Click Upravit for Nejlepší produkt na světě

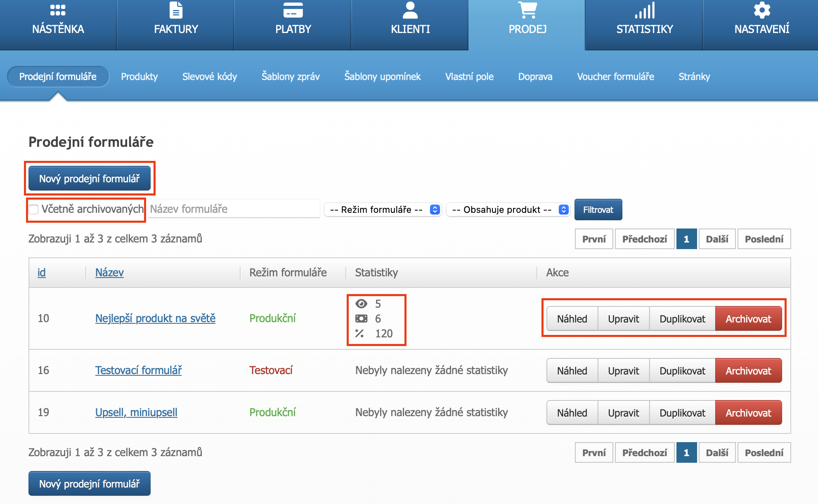623,318
